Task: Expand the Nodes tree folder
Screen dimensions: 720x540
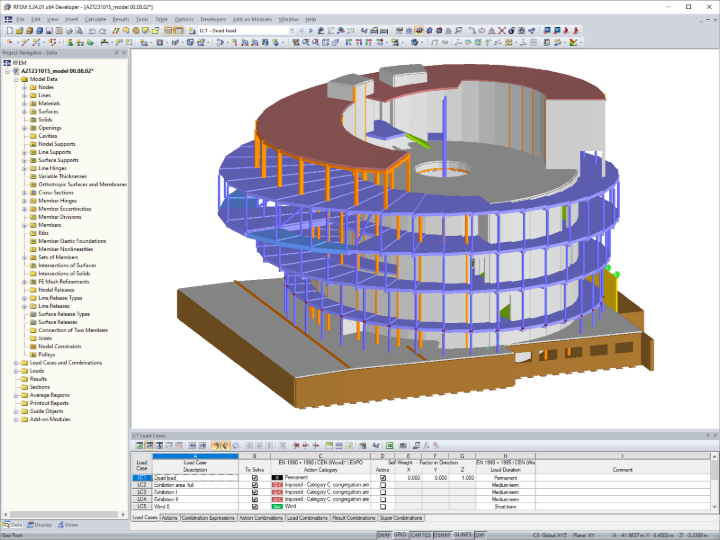Action: point(24,87)
